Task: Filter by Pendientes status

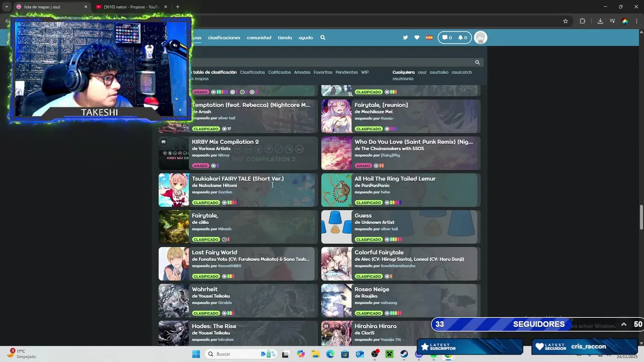Action: 347,72
